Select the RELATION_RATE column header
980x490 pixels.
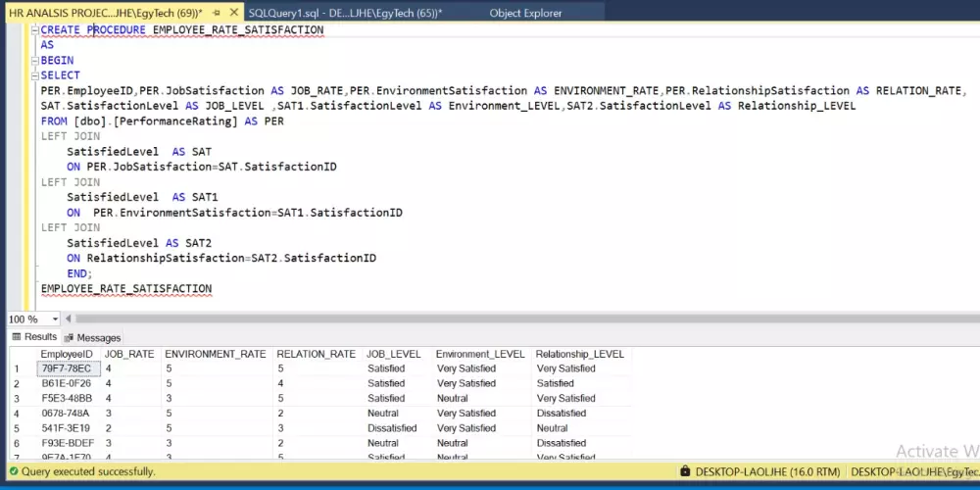(317, 355)
